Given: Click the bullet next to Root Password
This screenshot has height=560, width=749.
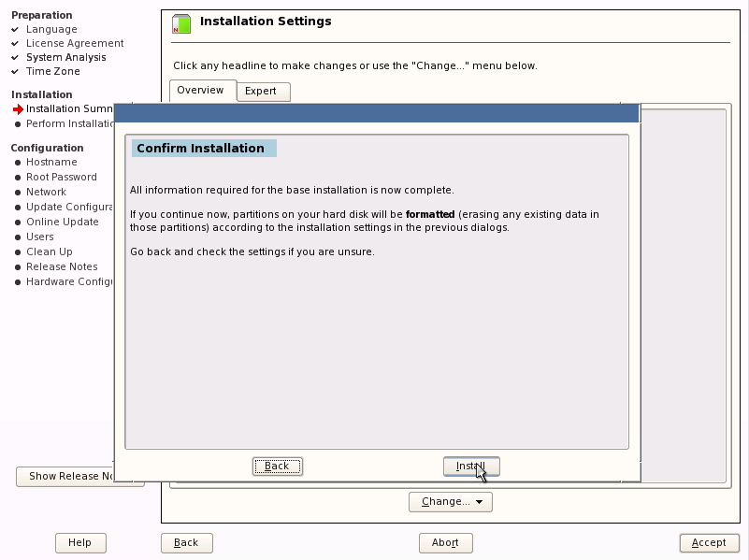Looking at the screenshot, I should pos(17,178).
